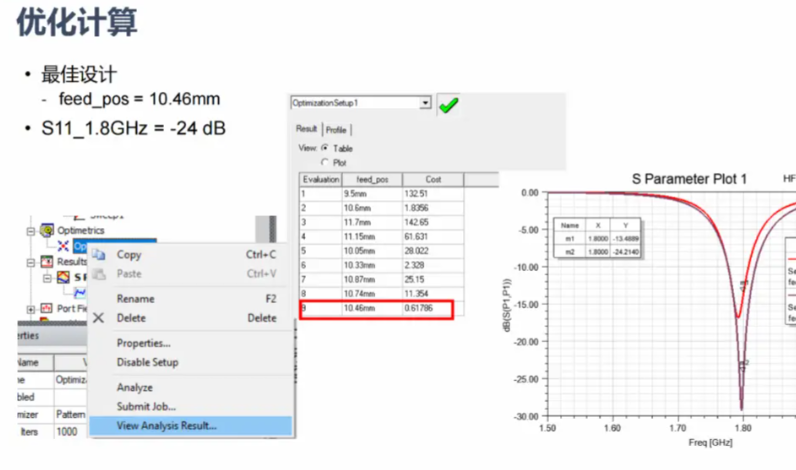Select the Plot view radio button

click(x=324, y=161)
